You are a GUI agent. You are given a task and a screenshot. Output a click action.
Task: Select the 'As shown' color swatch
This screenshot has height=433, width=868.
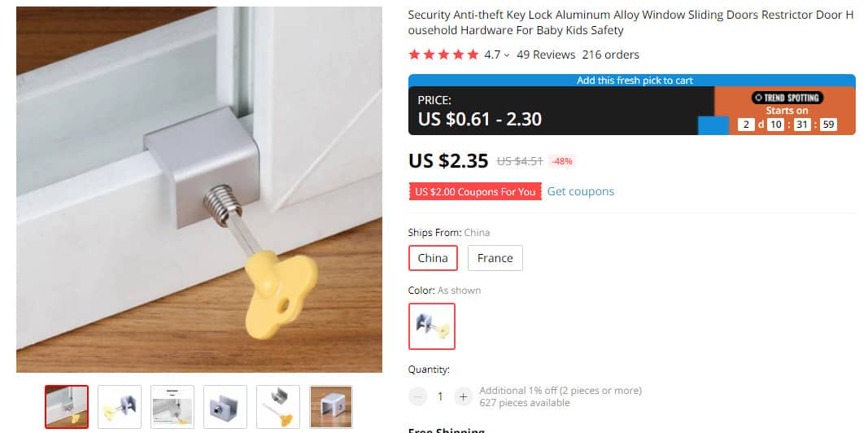[432, 326]
